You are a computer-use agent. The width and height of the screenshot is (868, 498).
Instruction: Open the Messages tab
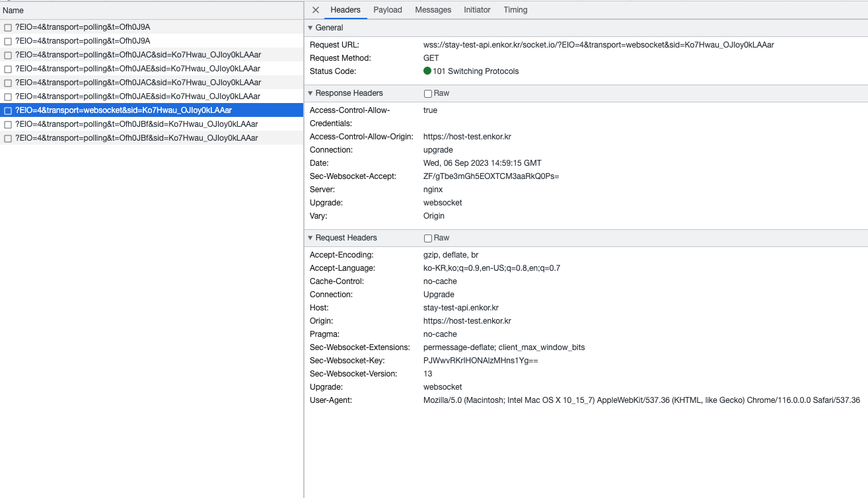point(433,10)
